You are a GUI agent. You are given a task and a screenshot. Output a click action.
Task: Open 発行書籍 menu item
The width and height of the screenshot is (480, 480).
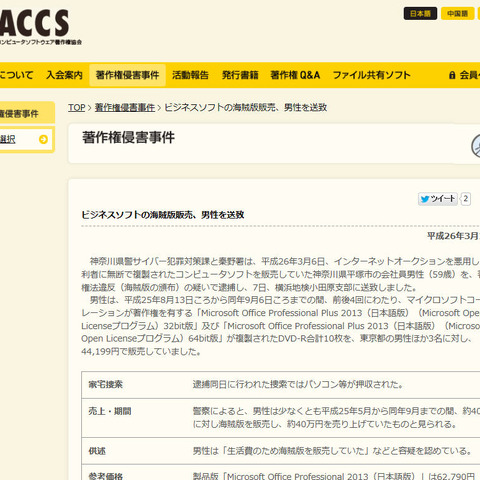pos(240,75)
